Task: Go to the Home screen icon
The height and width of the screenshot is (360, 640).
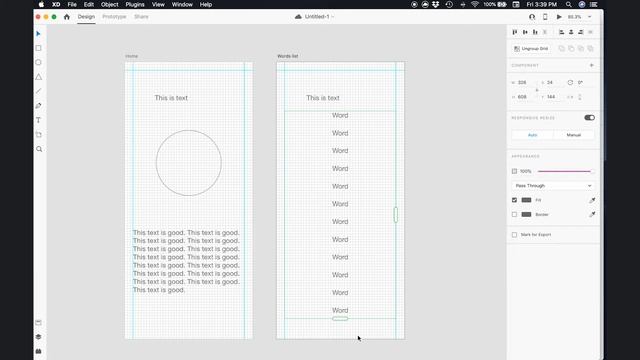Action: [67, 17]
